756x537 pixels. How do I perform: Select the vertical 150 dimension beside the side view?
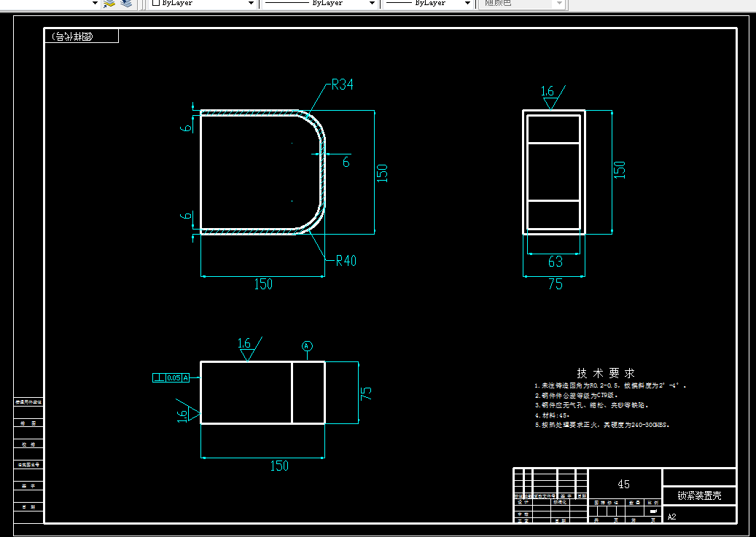[619, 170]
